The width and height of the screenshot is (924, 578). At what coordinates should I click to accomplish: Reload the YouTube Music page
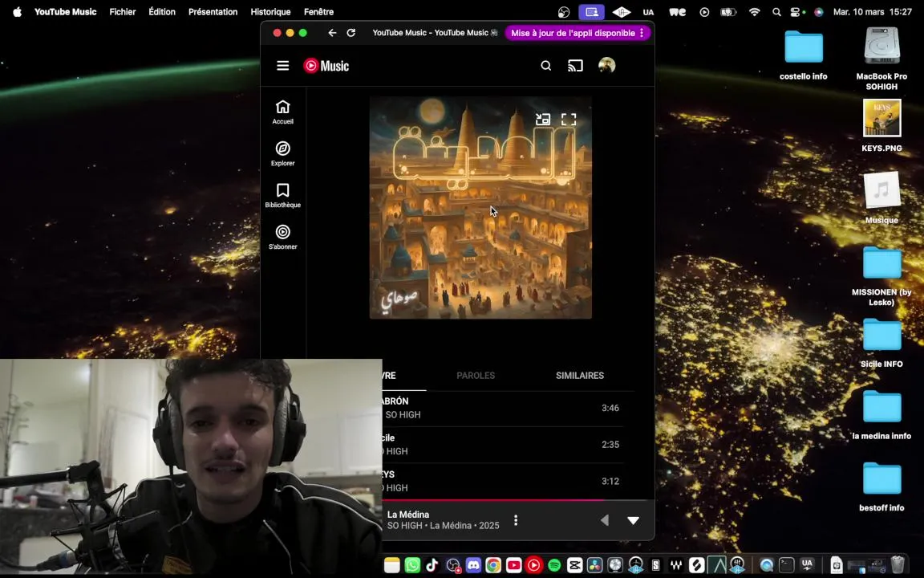[x=351, y=33]
